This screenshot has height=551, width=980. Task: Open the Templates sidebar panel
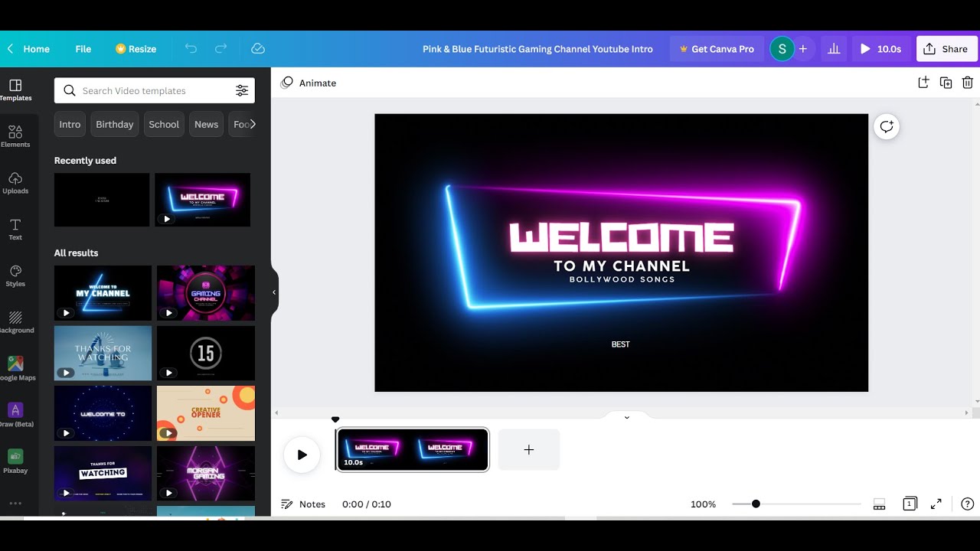15,90
